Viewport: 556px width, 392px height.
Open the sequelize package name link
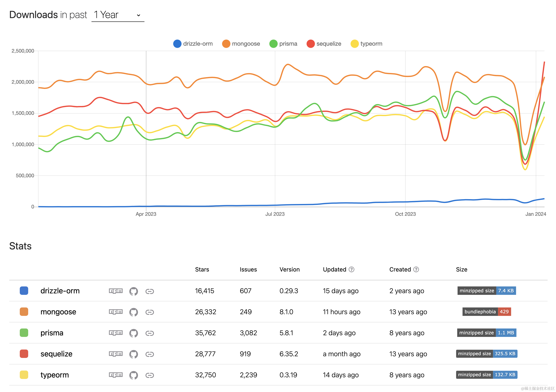click(56, 354)
